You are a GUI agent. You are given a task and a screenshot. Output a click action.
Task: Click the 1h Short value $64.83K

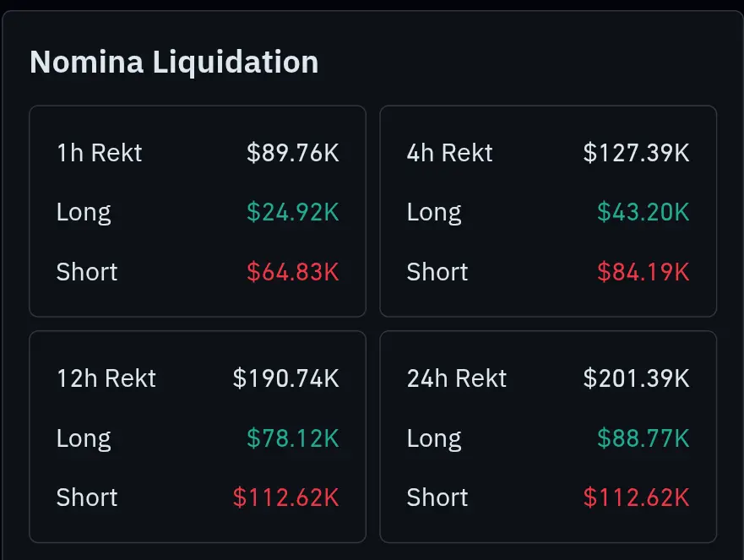(x=293, y=271)
